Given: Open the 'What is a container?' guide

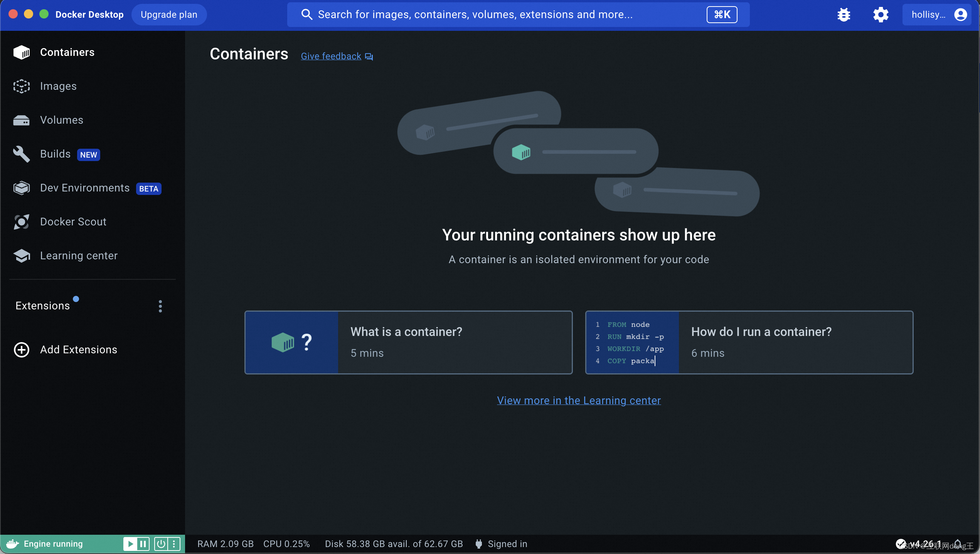Looking at the screenshot, I should (409, 342).
